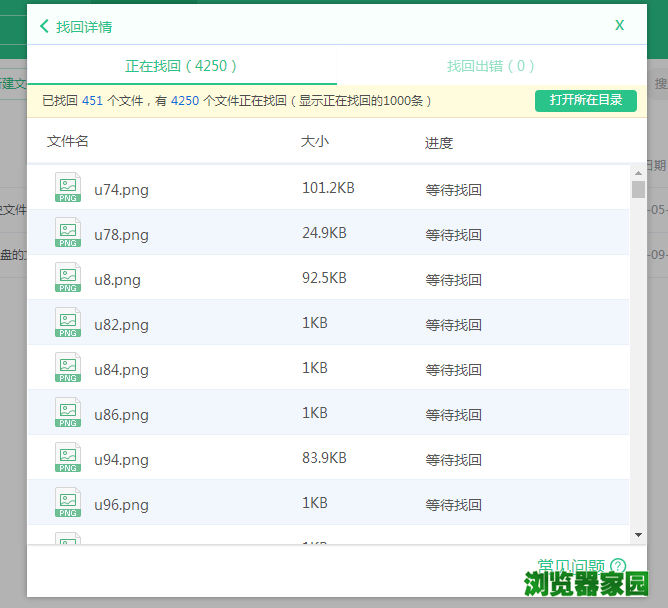Switch to the 正在找回 (4250) tab
The height and width of the screenshot is (608, 668).
[182, 66]
